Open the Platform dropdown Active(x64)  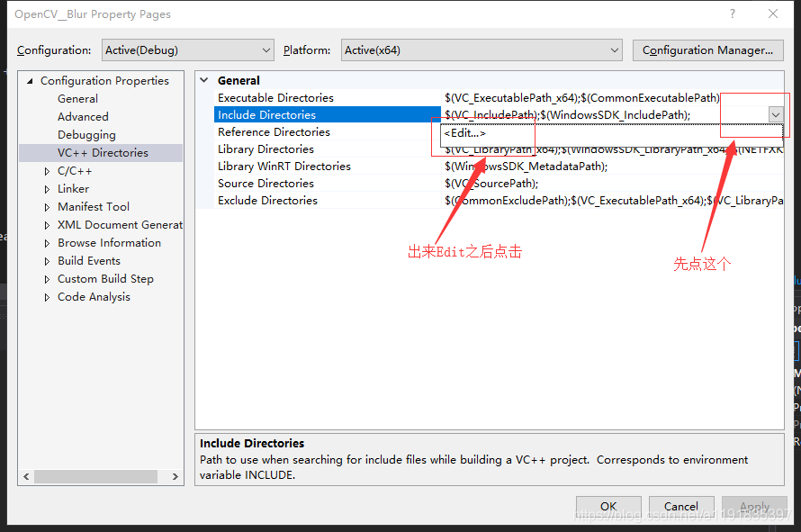pos(481,50)
